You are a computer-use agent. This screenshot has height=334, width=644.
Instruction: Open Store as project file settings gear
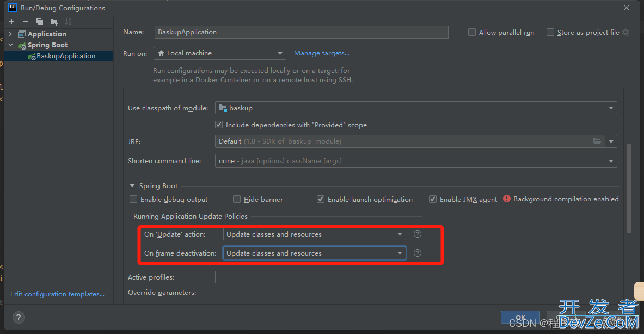coord(626,33)
